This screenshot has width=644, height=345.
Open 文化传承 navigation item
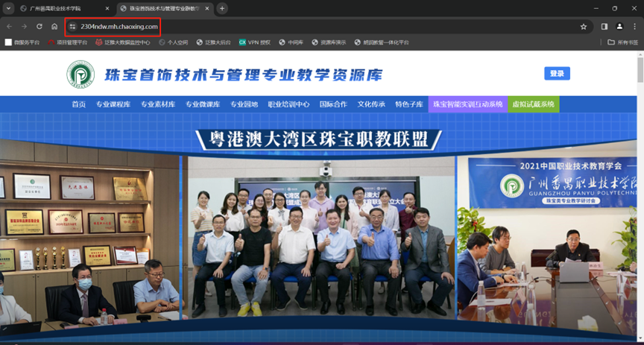pyautogui.click(x=371, y=104)
